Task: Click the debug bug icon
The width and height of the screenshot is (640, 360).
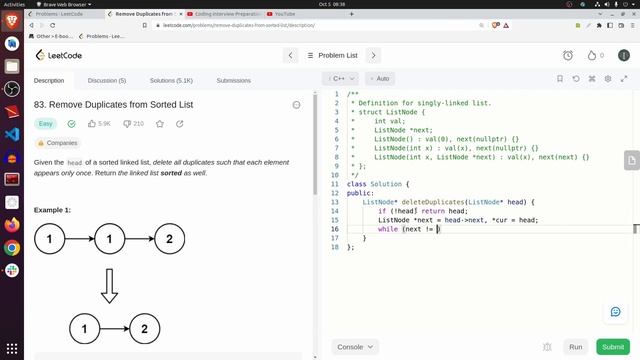Action: 547,347
